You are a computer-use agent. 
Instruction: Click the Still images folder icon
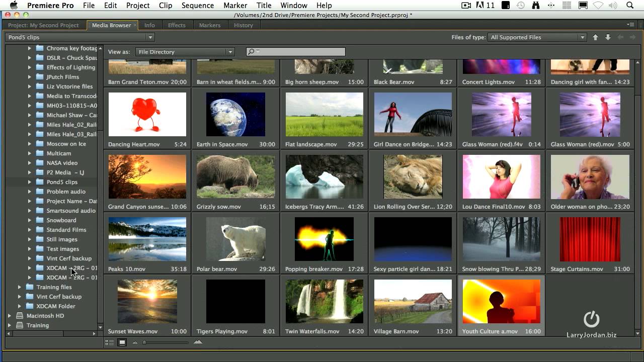pyautogui.click(x=40, y=239)
